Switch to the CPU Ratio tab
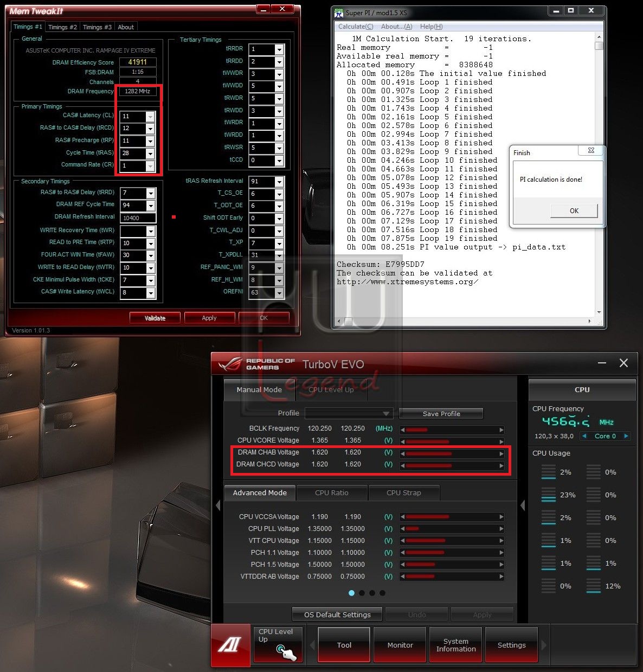643x672 pixels. (x=332, y=493)
